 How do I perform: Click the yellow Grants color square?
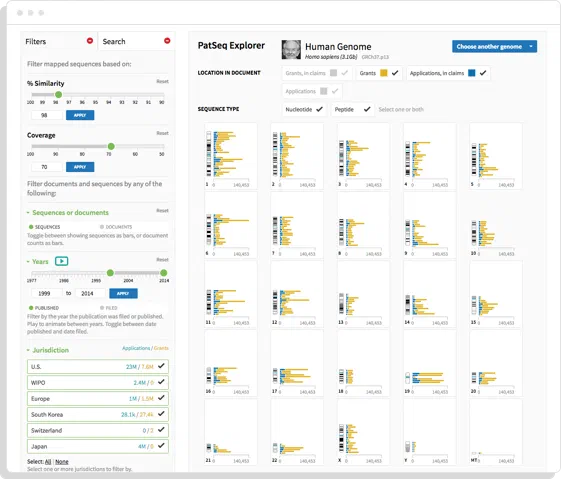(384, 73)
